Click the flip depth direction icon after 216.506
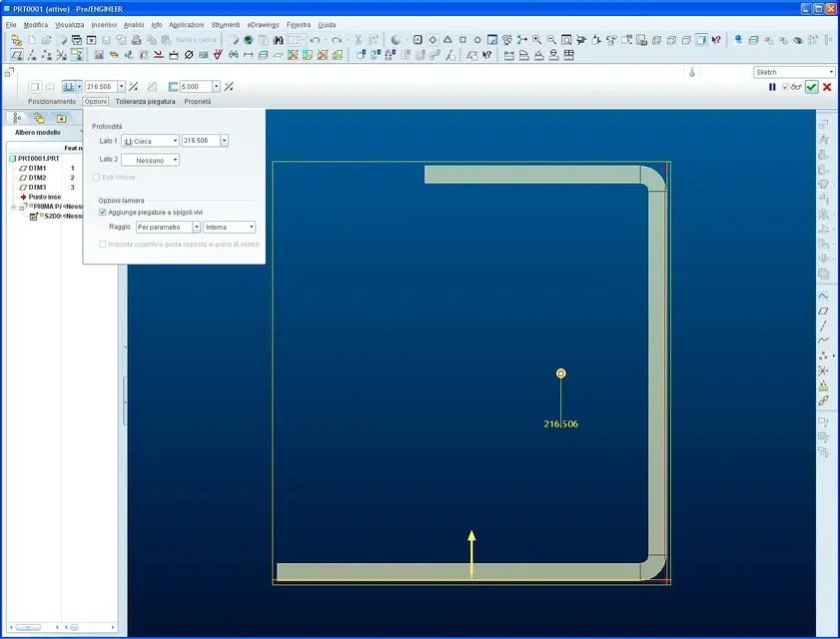The image size is (840, 639). (134, 86)
